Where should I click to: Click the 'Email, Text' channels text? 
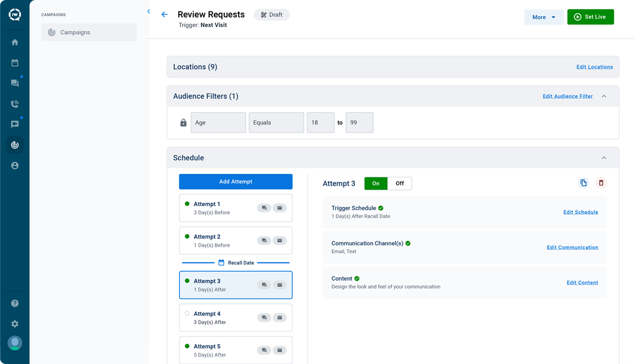[x=344, y=251]
